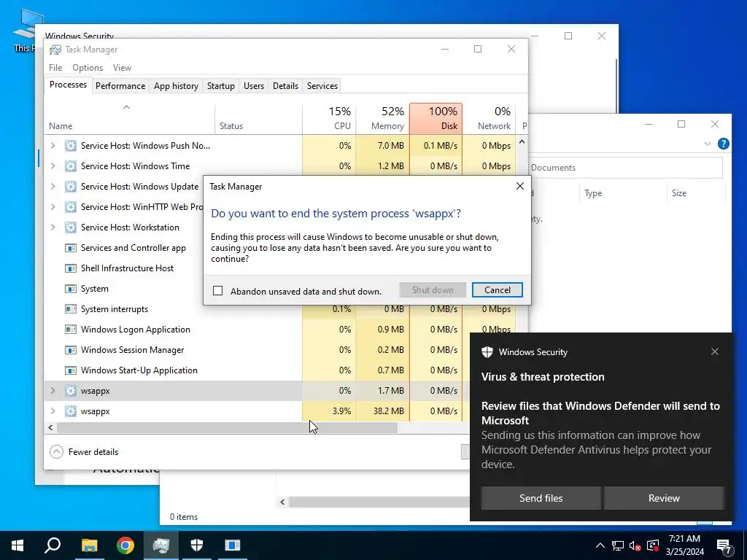Expand Service Host: Workstation row
Image resolution: width=747 pixels, height=560 pixels.
pos(53,227)
